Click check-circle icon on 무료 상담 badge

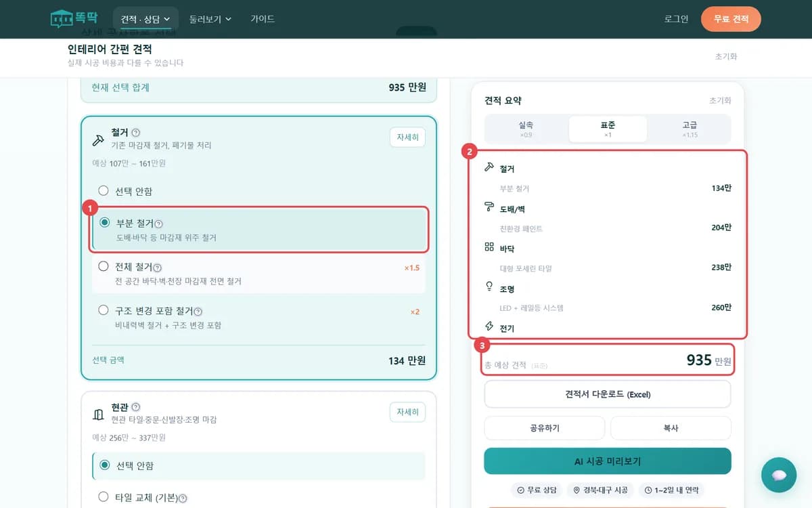point(520,490)
